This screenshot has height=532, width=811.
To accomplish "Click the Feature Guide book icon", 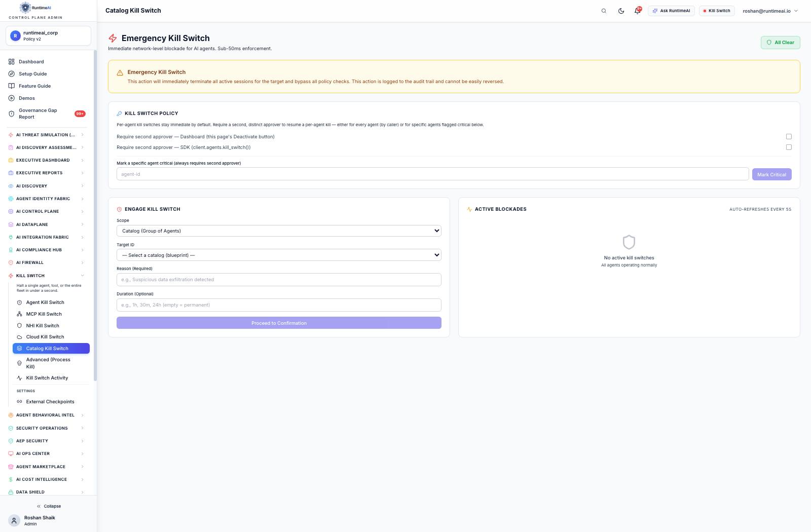I will [x=11, y=86].
